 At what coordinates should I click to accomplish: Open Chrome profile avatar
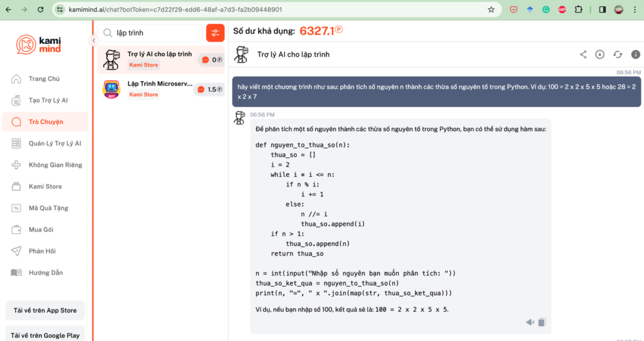(619, 9)
